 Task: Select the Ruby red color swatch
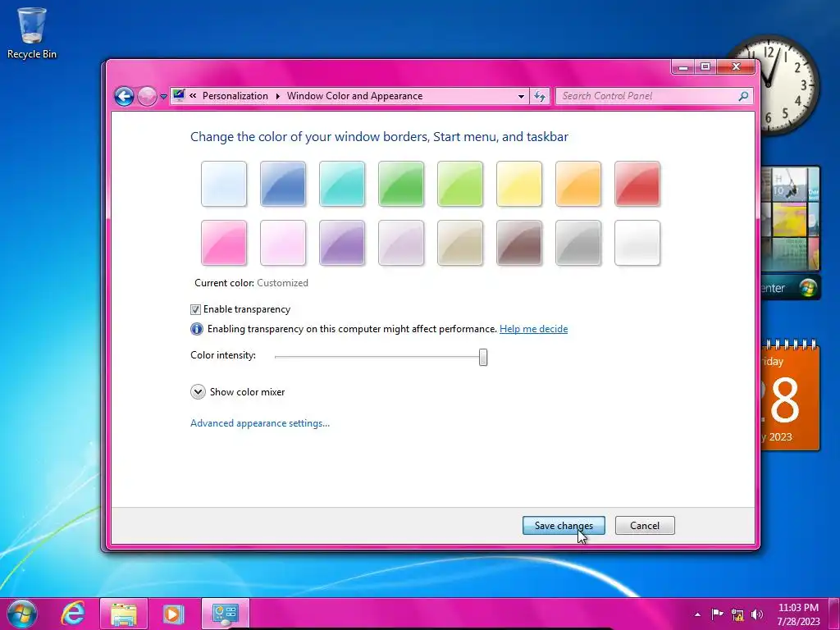tap(637, 184)
